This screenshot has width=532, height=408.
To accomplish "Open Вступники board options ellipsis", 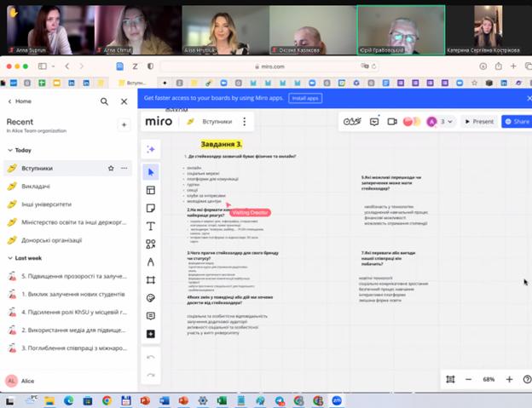I will click(x=124, y=168).
